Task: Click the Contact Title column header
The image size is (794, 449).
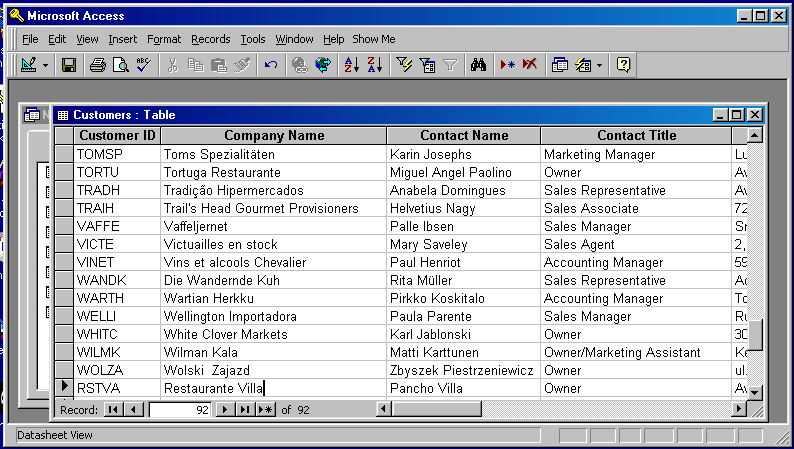Action: point(636,135)
